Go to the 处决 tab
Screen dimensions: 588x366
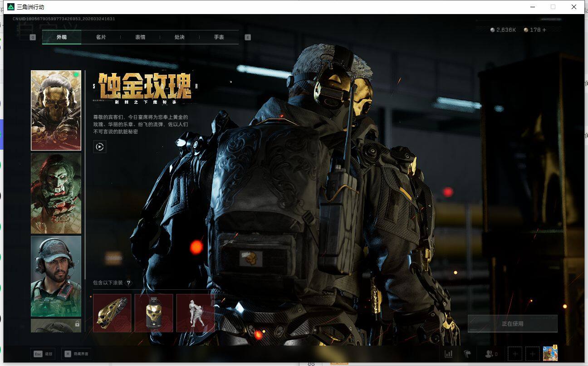(x=180, y=37)
